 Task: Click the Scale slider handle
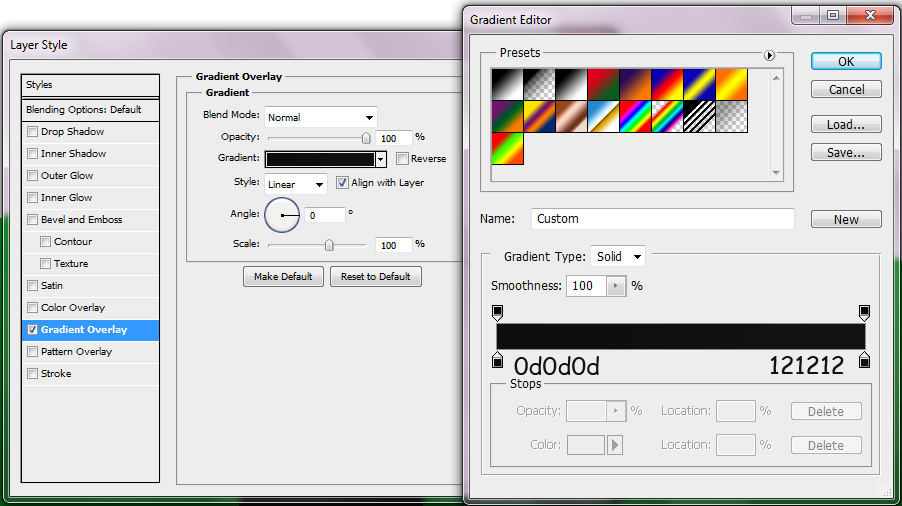(329, 245)
